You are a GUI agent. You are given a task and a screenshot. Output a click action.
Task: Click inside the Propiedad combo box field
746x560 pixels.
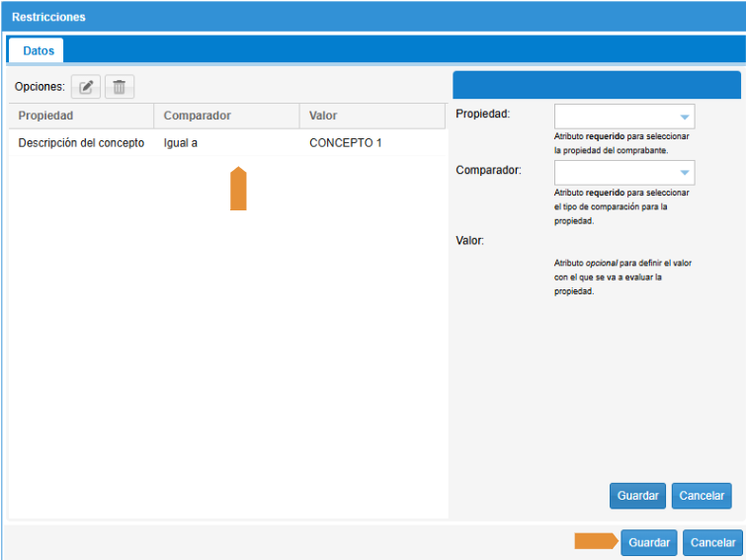tap(614, 117)
